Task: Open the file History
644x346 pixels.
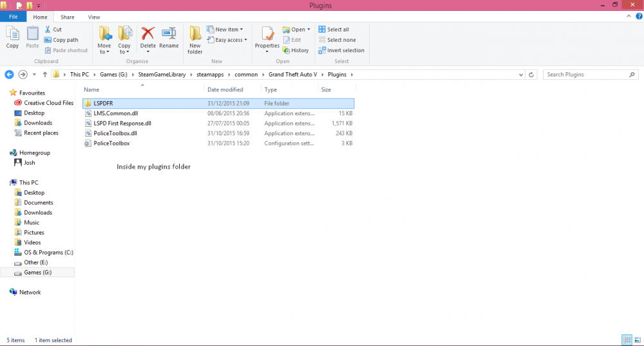Action: coord(296,50)
